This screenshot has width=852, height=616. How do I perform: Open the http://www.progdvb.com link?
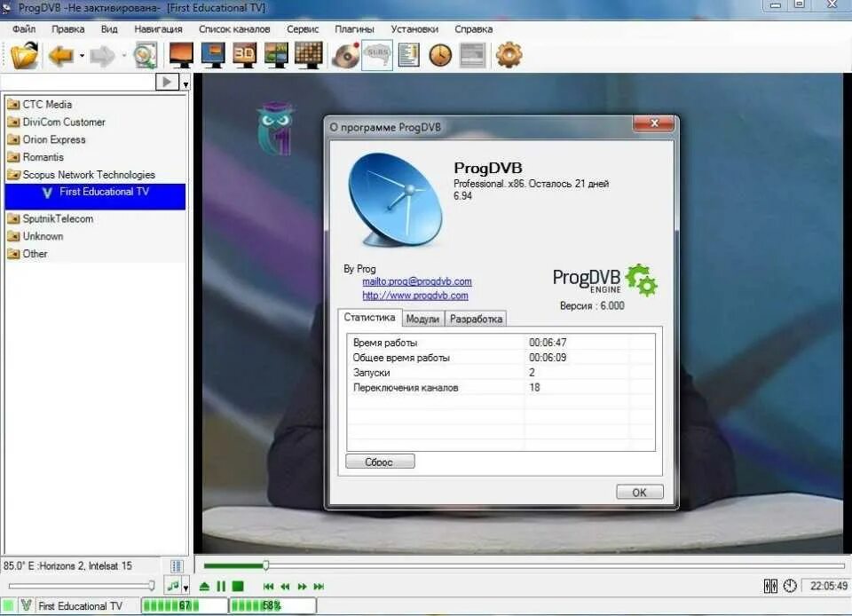tap(415, 296)
